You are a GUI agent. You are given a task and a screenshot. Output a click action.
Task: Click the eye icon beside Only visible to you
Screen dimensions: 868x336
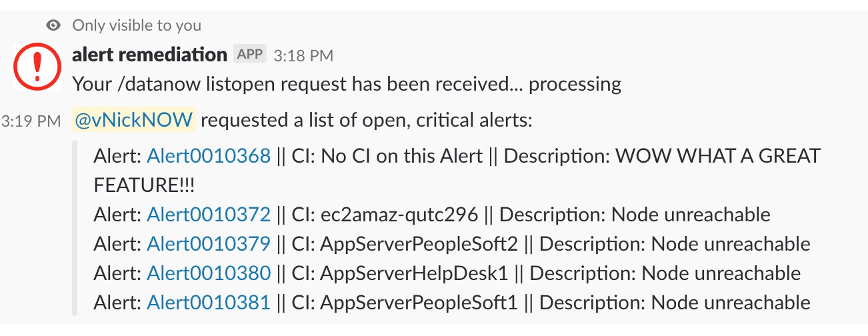[x=53, y=25]
